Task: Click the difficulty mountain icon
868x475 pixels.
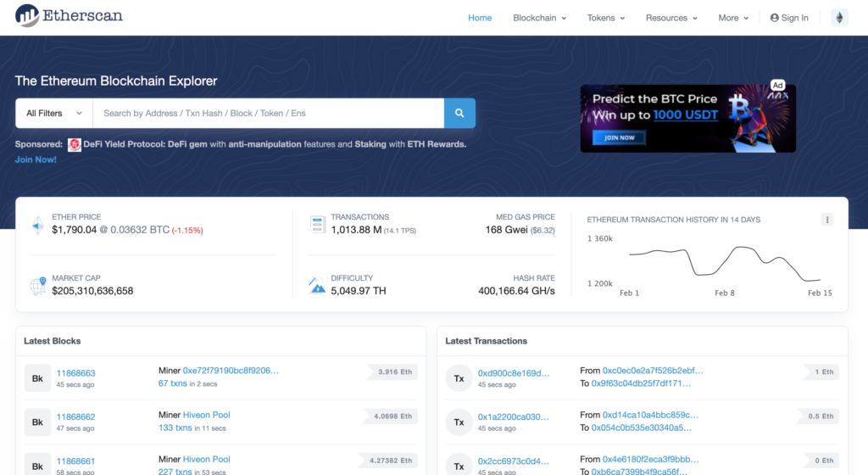Action: point(317,285)
